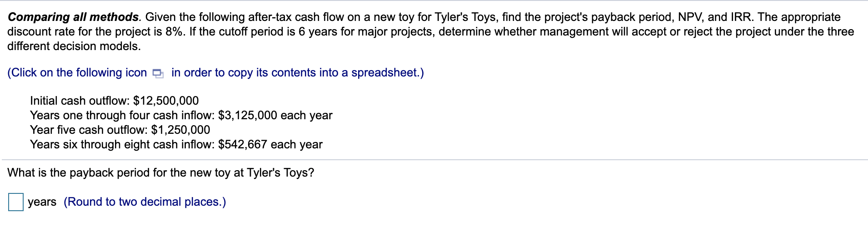Click the $12,500,000 initial outflow amount
Image resolution: width=868 pixels, height=233 pixels.
pos(166,101)
